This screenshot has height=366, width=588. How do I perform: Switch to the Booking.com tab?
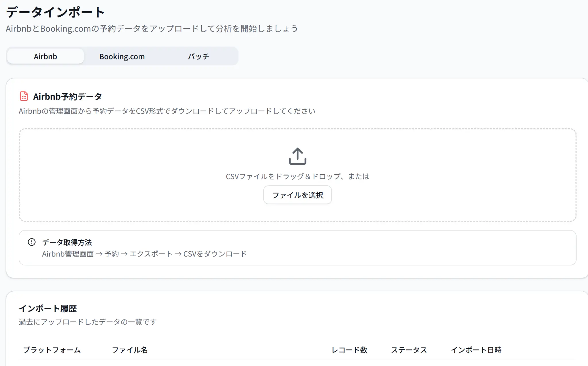[x=122, y=56]
